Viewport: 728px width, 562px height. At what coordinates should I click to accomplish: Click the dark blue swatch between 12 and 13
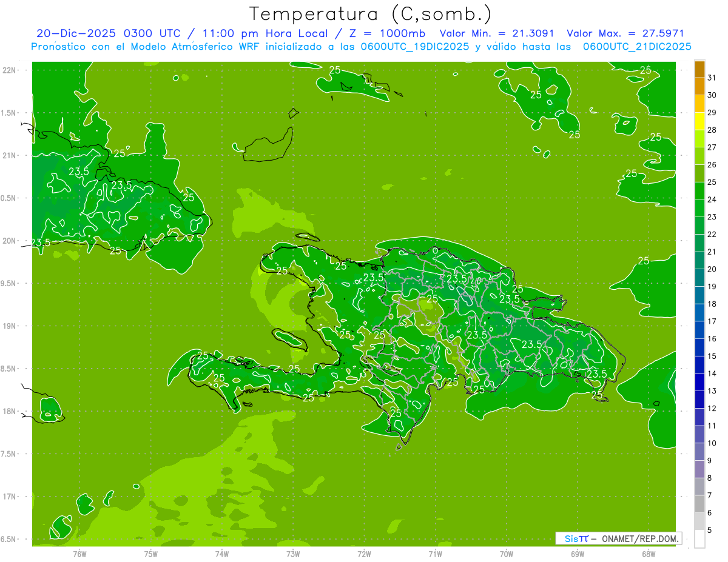click(699, 400)
